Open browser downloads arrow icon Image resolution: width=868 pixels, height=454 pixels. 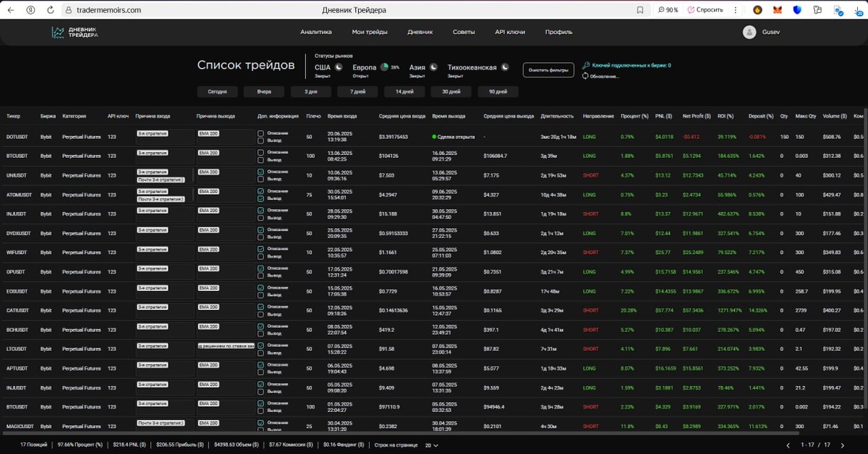(859, 10)
